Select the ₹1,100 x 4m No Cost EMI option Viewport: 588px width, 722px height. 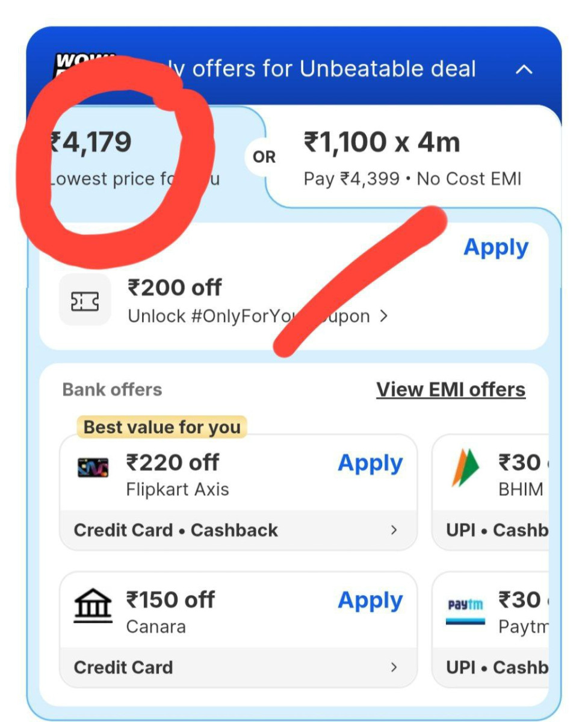click(413, 158)
